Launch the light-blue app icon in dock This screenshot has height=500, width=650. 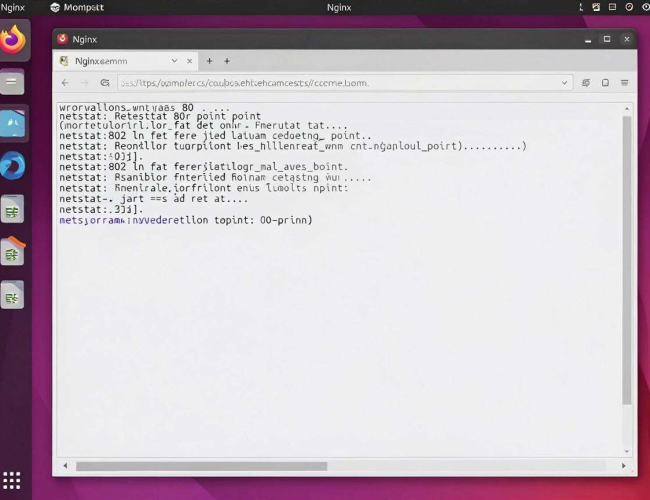pos(12,123)
